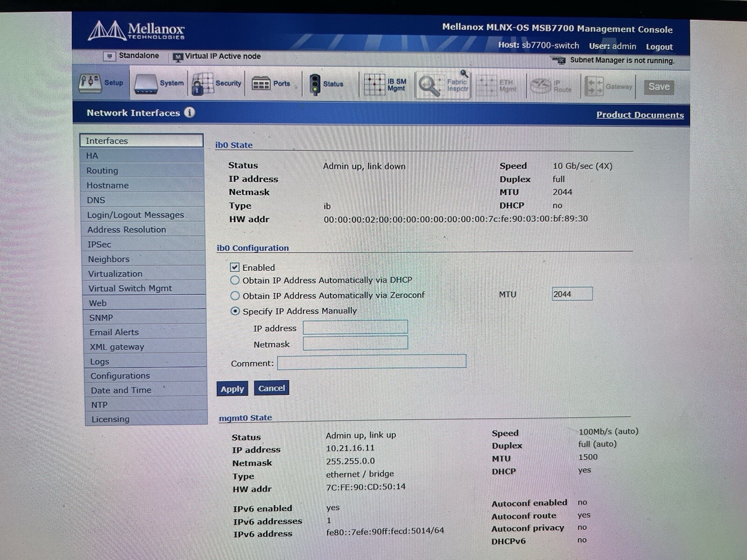This screenshot has height=560, width=747.
Task: Click the 'Subnet Manager is not running.' message
Action: [622, 60]
